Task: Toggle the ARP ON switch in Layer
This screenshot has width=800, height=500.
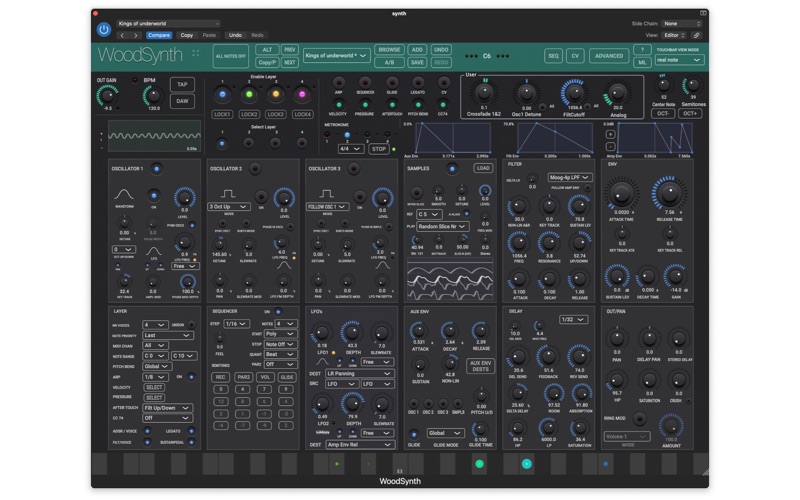Action: [x=191, y=377]
